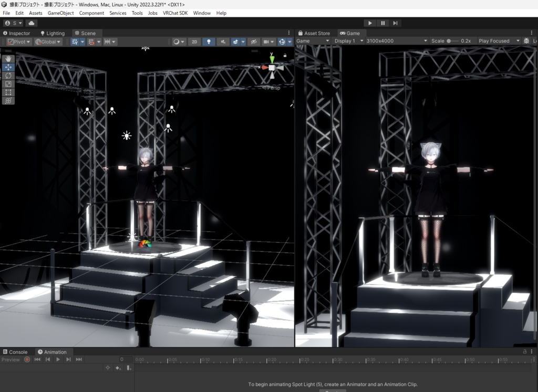The width and height of the screenshot is (538, 392).
Task: Open the snap increment settings dropdown
Action: pyautogui.click(x=110, y=42)
